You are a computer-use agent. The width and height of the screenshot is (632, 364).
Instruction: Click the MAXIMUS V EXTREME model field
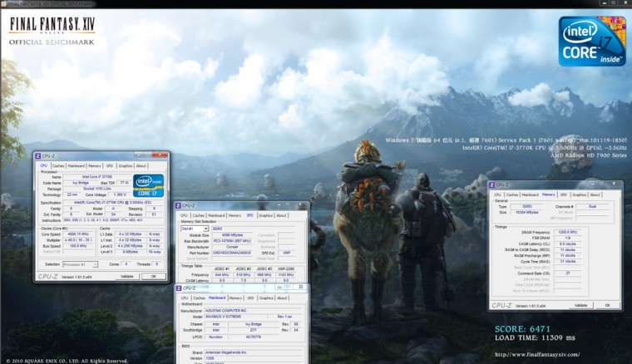(x=235, y=317)
